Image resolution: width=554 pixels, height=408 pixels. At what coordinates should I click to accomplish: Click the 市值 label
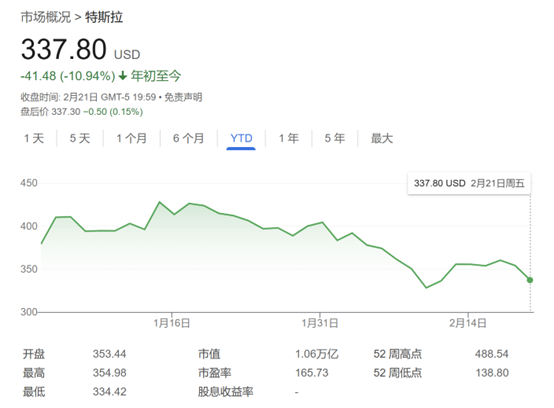click(209, 354)
